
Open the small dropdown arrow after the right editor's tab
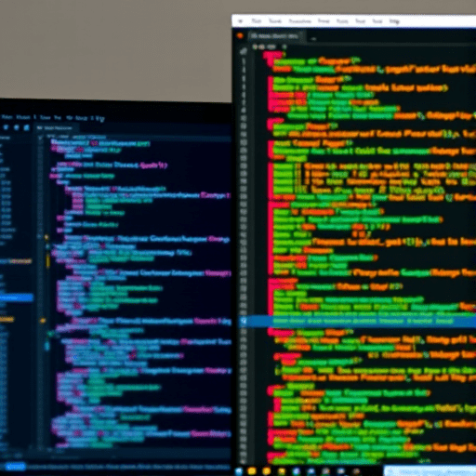click(313, 39)
